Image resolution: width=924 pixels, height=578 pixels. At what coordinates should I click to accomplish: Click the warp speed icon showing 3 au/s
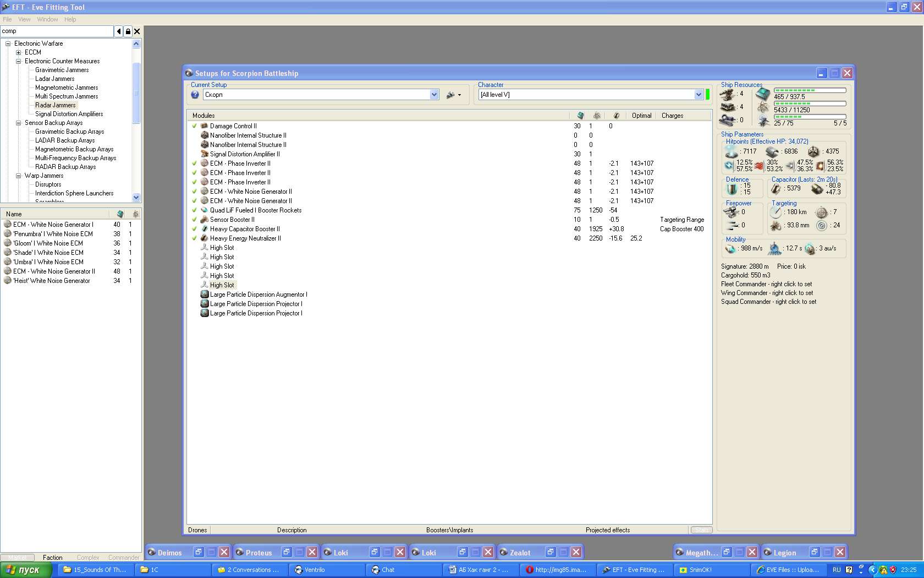point(810,249)
